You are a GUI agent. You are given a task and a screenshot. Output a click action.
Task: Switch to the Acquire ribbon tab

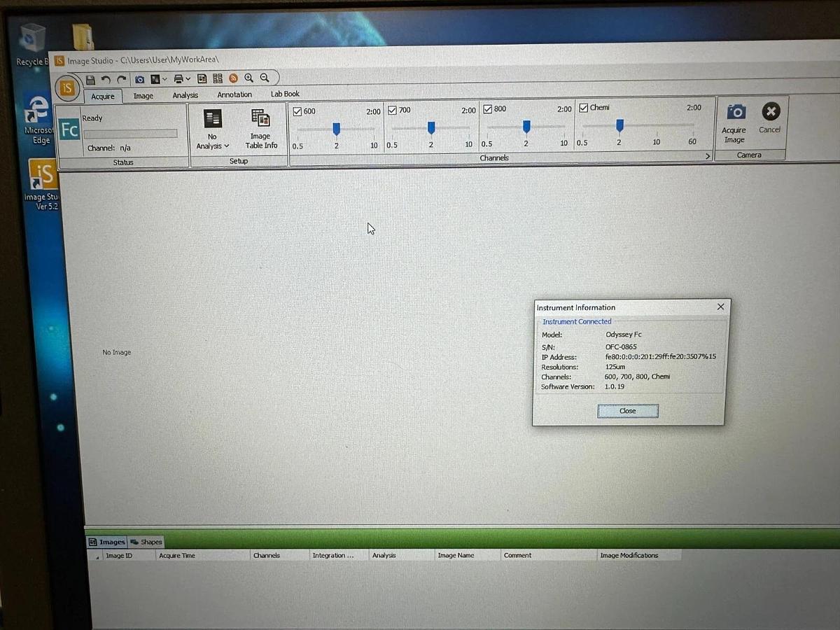coord(103,97)
